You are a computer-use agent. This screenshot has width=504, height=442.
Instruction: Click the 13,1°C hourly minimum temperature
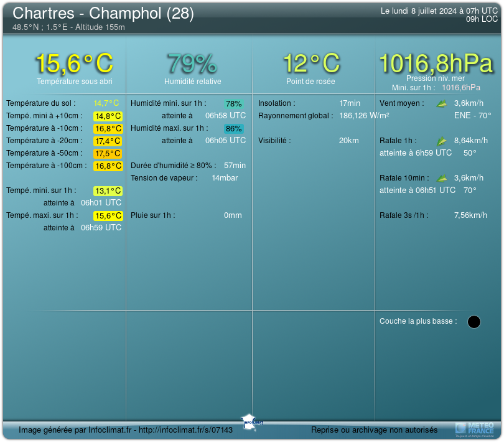108,190
